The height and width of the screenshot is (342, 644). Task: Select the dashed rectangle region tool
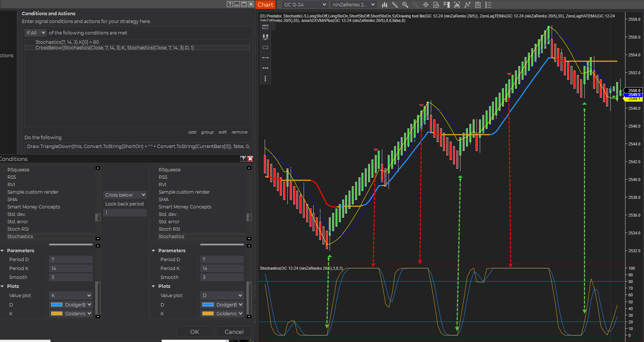tap(265, 47)
